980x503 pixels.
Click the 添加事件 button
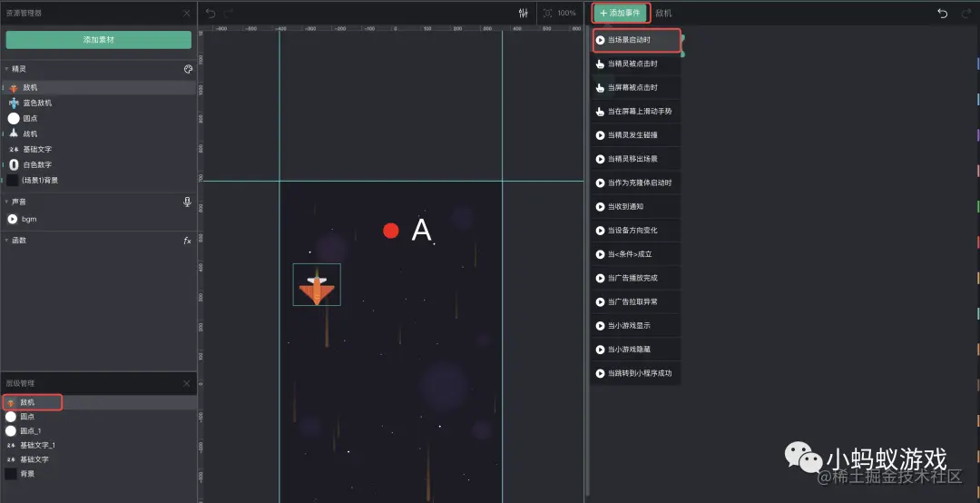(621, 13)
